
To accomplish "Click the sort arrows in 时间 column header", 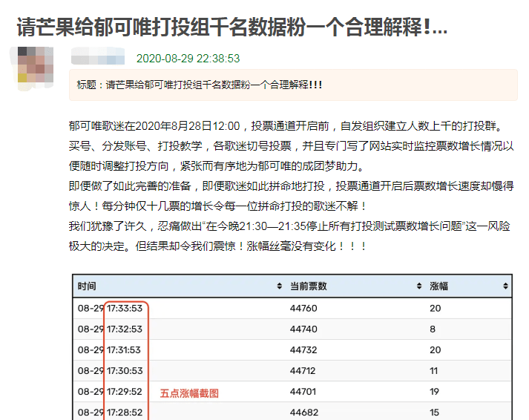I will coord(279,286).
